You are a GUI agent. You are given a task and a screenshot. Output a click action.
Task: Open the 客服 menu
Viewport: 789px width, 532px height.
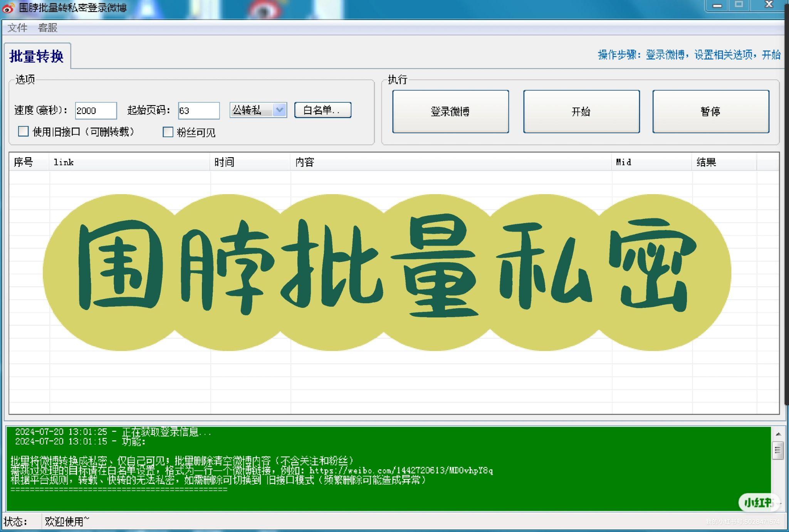point(48,28)
